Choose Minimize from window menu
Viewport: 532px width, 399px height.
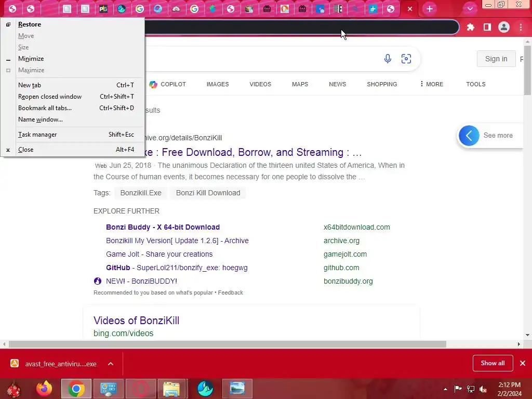click(x=73, y=59)
